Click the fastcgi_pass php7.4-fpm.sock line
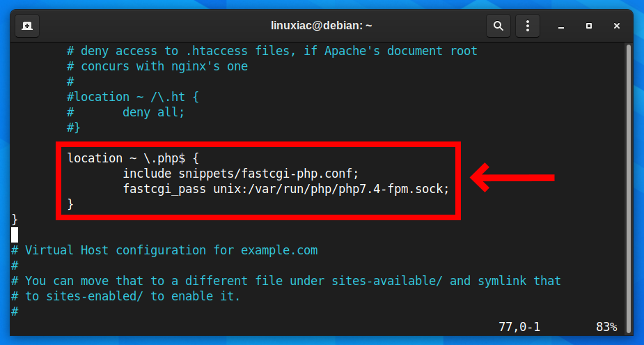 coord(286,189)
